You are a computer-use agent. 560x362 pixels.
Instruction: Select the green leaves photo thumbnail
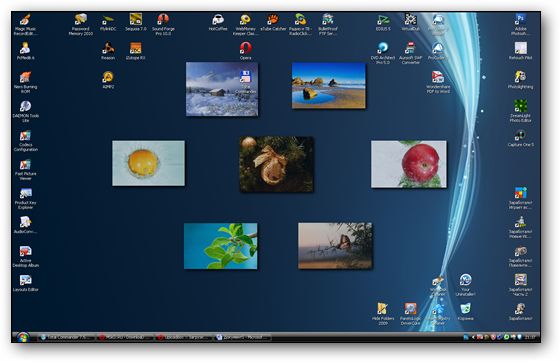click(x=220, y=246)
